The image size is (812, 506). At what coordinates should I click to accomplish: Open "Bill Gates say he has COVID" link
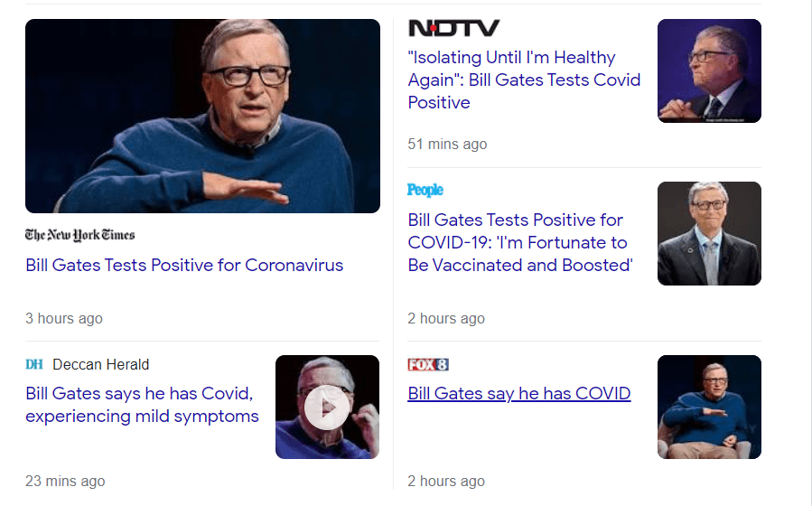(x=518, y=393)
